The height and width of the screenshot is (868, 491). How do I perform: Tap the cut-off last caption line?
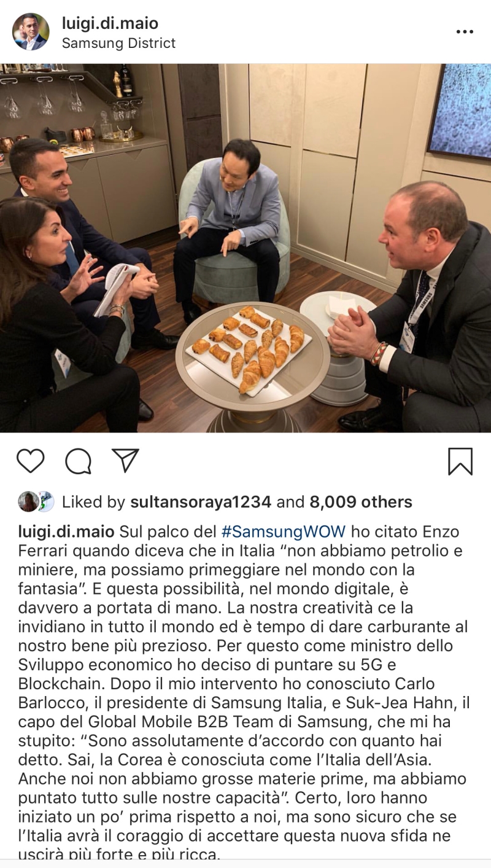click(x=119, y=854)
